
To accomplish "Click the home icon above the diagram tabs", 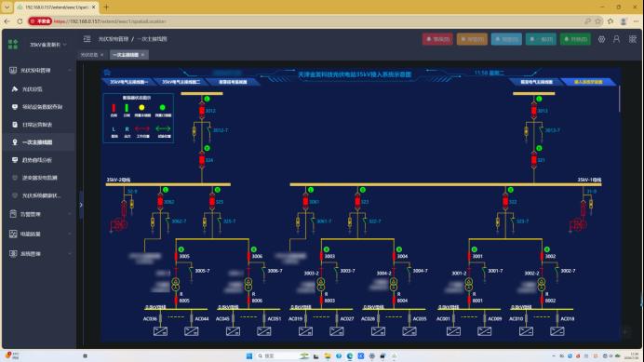I will tap(107, 73).
